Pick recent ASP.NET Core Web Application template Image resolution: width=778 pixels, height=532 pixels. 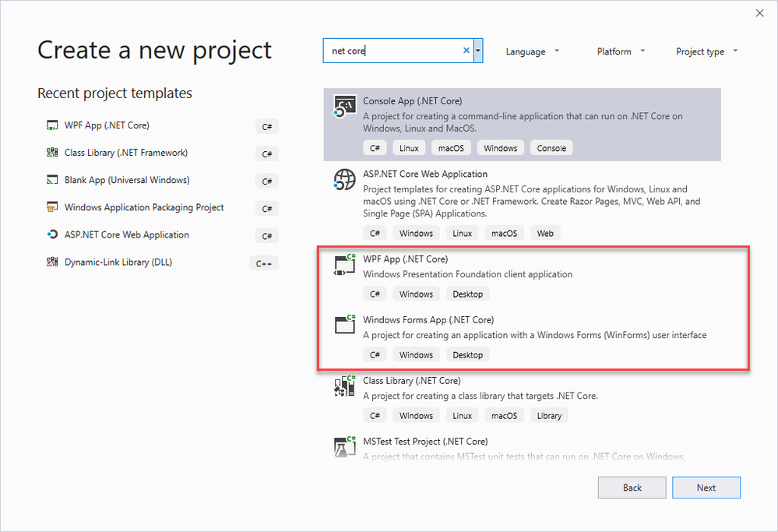(126, 234)
